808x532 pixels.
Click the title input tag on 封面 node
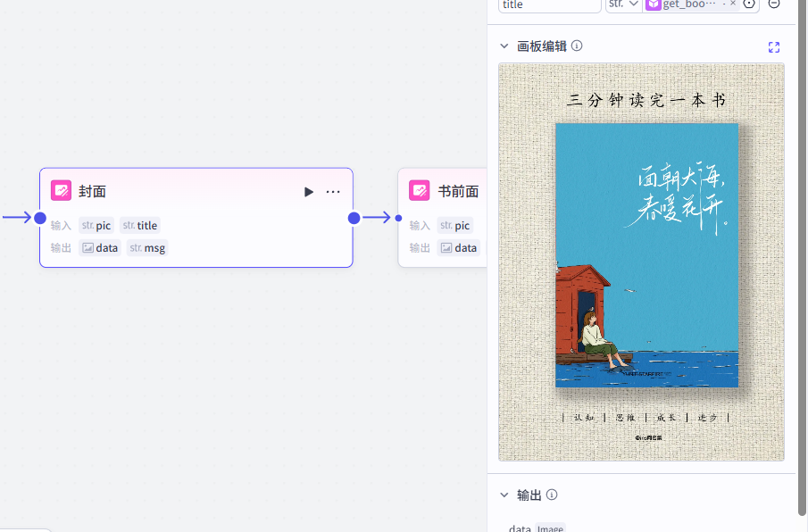point(140,225)
